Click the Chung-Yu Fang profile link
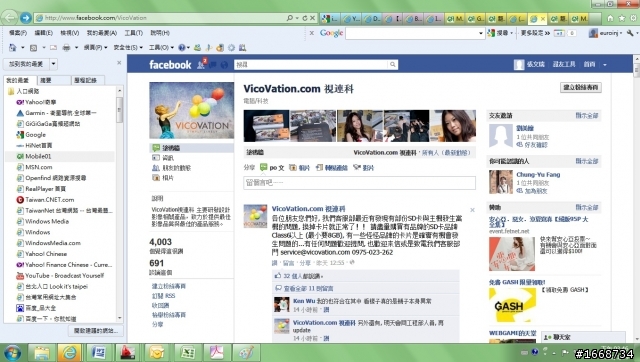 point(538,175)
